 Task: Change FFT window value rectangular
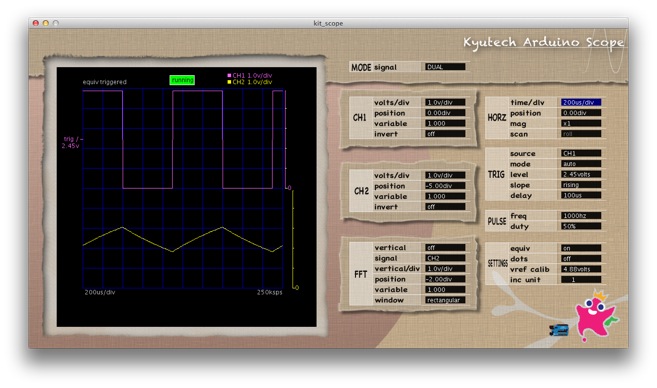(445, 300)
